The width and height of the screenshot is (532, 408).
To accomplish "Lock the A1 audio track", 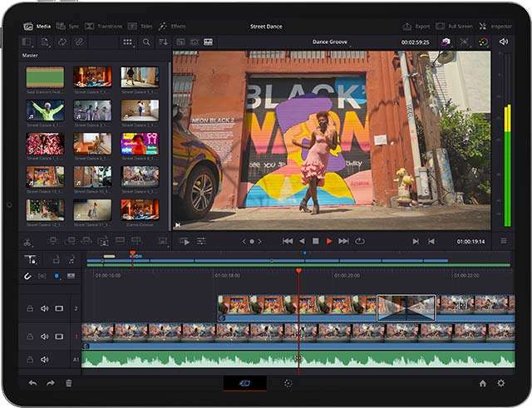I will point(29,360).
